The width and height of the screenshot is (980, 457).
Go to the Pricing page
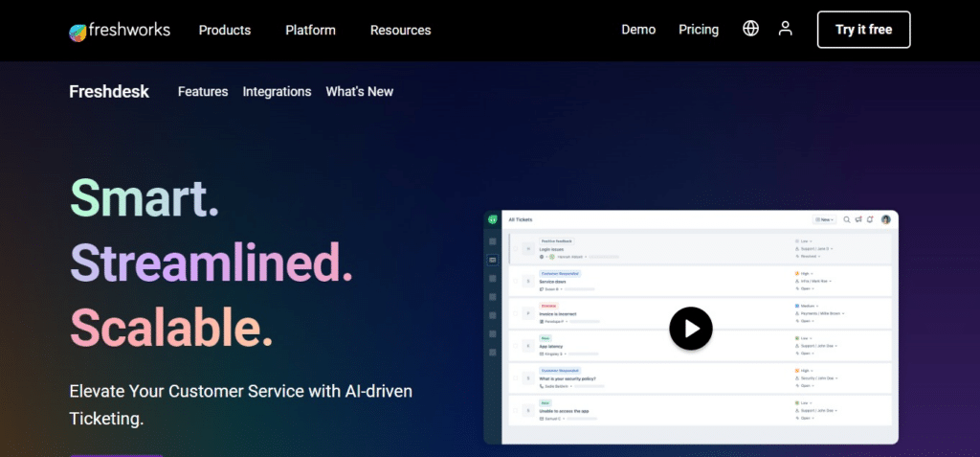point(699,30)
